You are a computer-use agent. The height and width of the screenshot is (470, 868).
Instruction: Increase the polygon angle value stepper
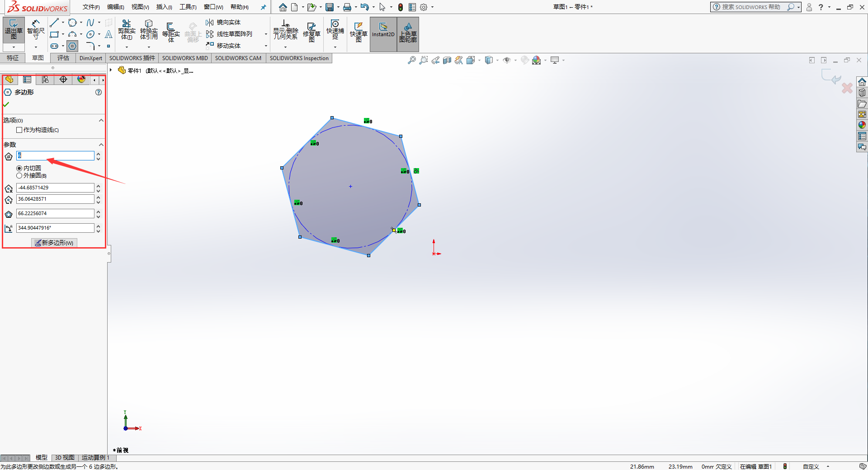(x=98, y=226)
